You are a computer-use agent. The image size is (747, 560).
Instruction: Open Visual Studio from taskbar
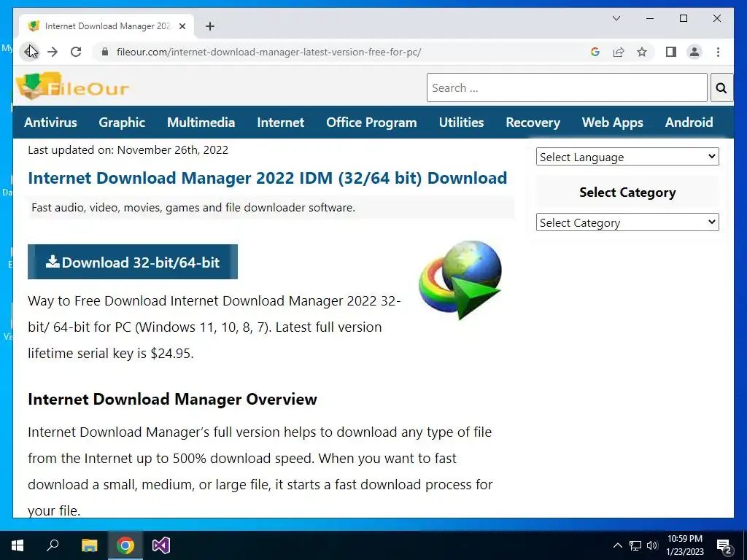(161, 545)
